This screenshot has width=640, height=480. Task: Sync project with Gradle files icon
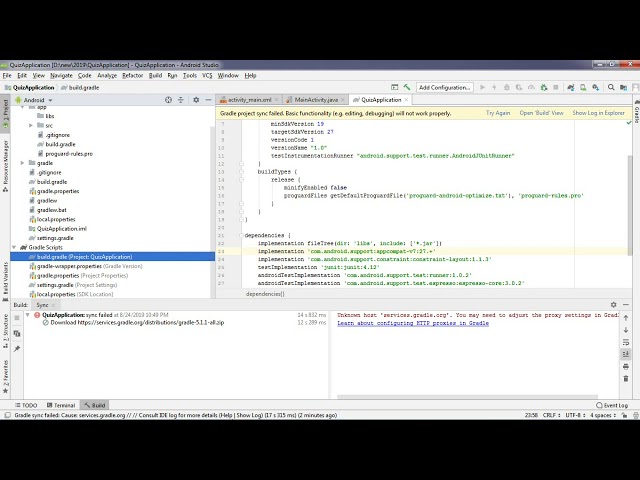coord(571,87)
